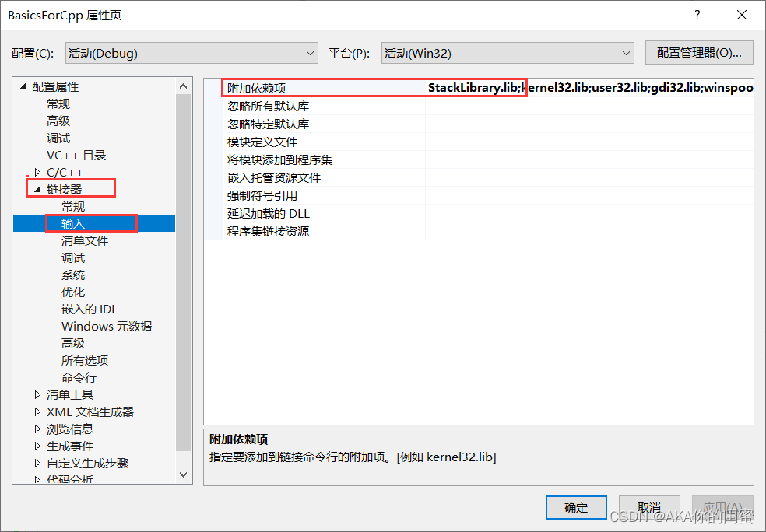Click the 确定 button
766x532 pixels.
[576, 508]
